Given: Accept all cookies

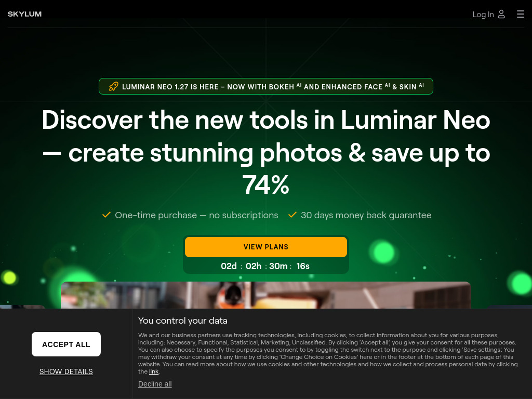Looking at the screenshot, I should click(66, 344).
